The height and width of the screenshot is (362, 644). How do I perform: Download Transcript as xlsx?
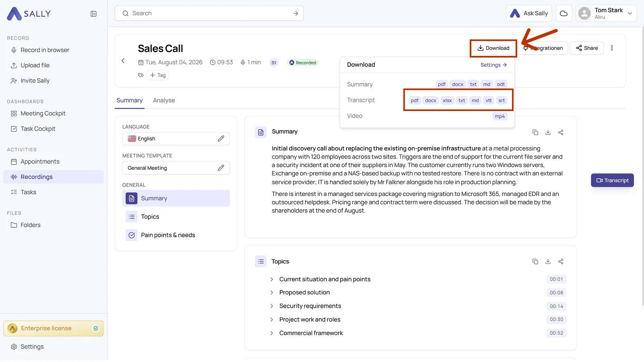447,101
